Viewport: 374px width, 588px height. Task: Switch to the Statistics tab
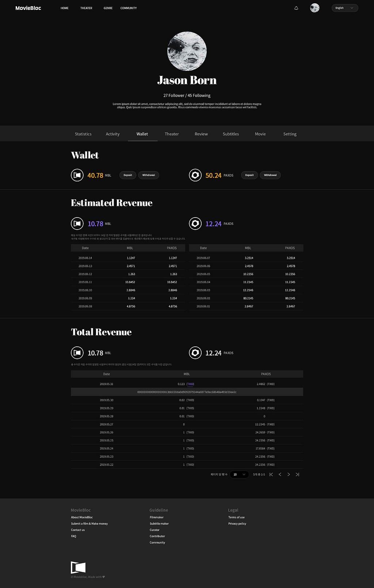tap(83, 134)
